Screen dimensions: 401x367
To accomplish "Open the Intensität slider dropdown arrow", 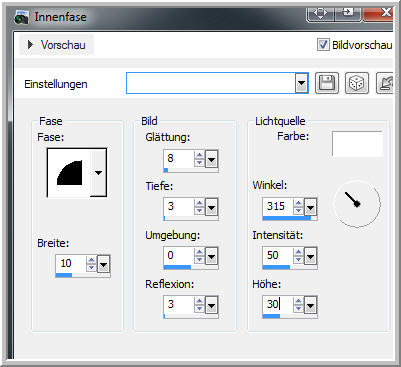I will (x=310, y=257).
